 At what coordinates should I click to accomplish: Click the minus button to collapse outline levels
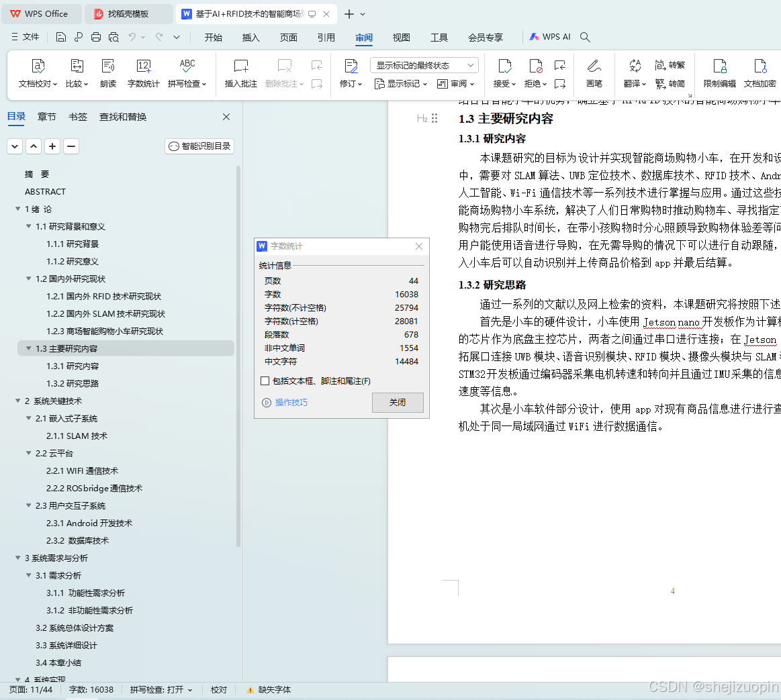pyautogui.click(x=71, y=146)
